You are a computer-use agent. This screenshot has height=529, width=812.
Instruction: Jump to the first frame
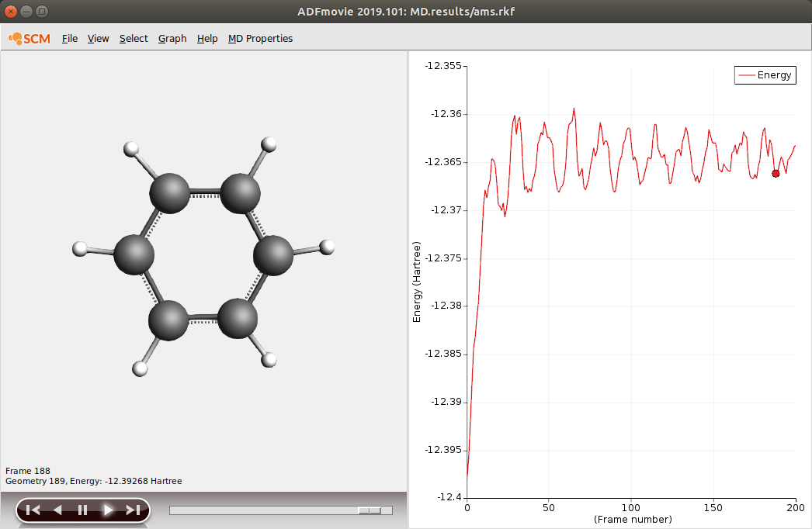33,510
